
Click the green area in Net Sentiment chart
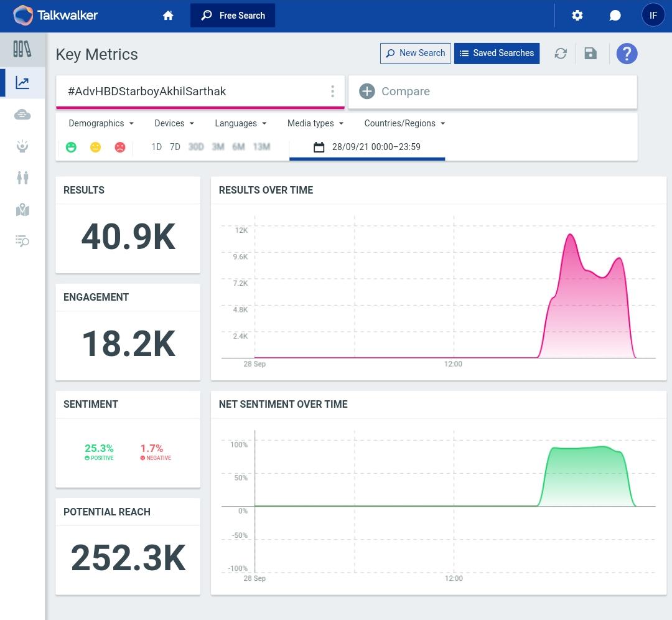coord(586,476)
